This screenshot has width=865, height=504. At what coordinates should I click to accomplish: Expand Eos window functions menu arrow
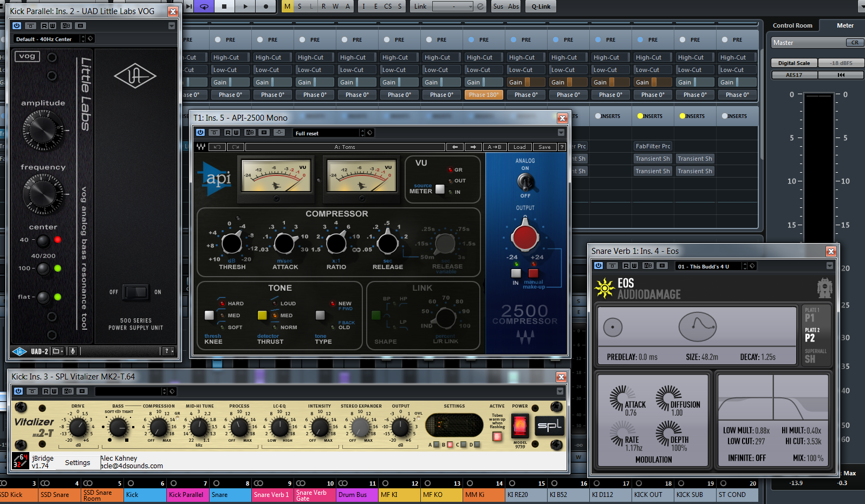tap(829, 266)
